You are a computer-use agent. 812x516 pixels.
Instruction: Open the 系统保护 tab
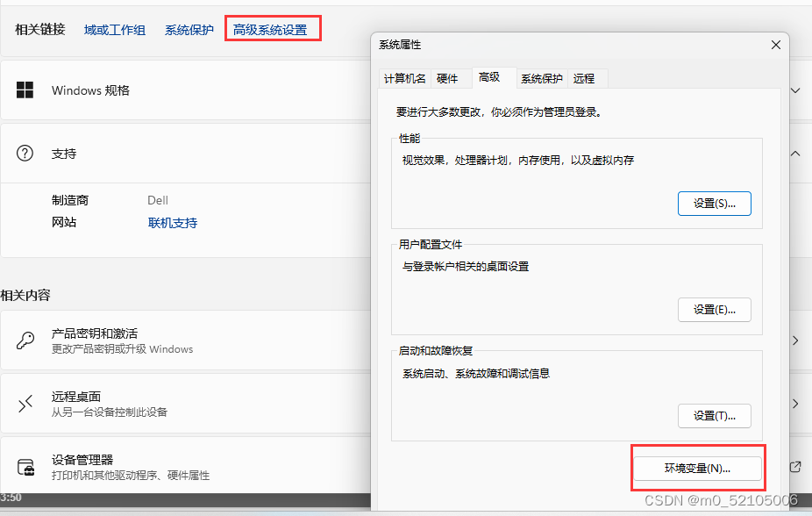point(541,78)
